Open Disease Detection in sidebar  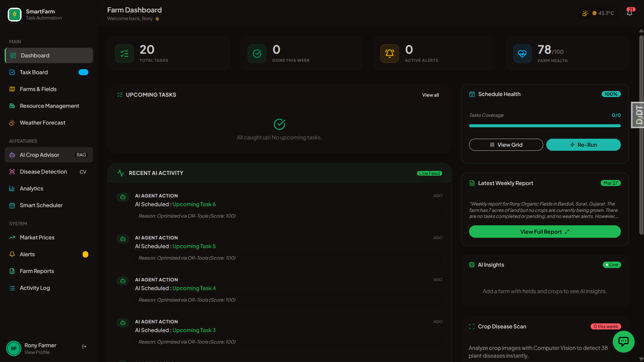pos(43,172)
